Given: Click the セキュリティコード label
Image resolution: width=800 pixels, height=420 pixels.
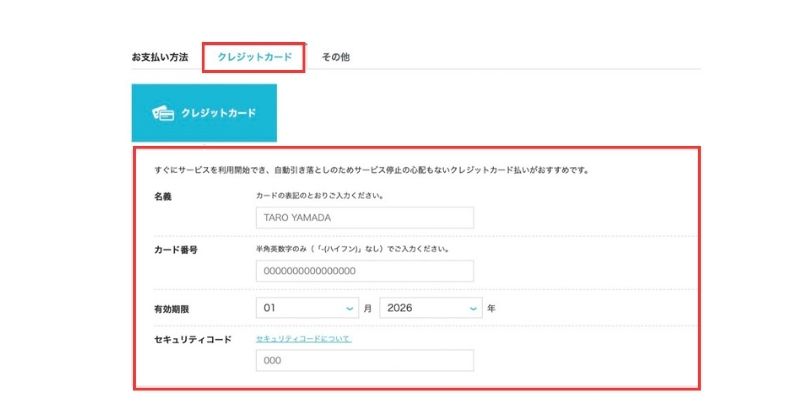Looking at the screenshot, I should 193,339.
